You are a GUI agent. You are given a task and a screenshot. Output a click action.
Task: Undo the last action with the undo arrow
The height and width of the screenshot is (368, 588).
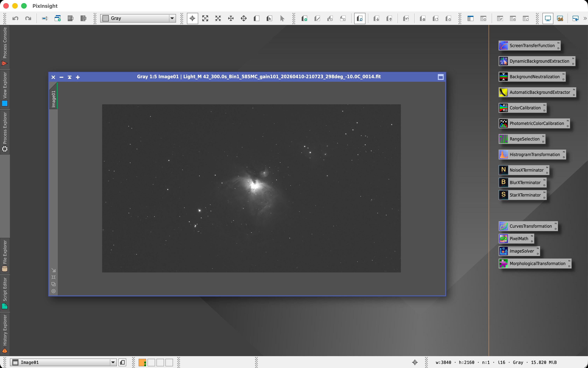coord(15,18)
